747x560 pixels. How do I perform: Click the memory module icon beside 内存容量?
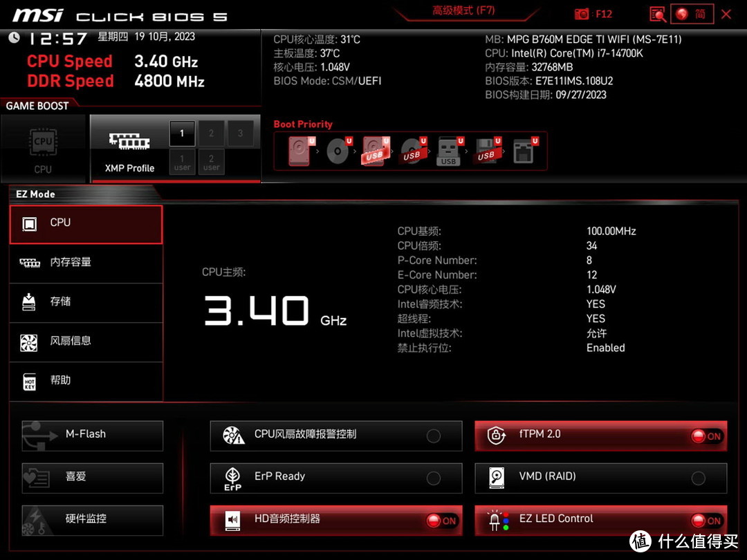(30, 263)
